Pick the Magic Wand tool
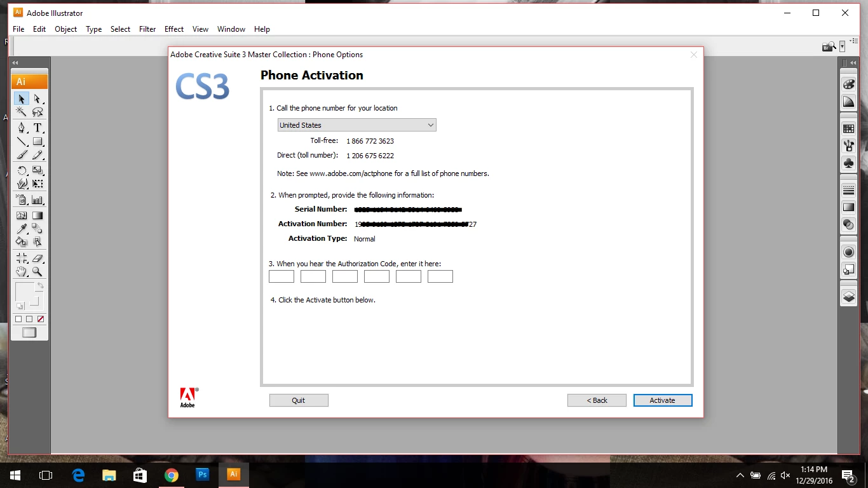The width and height of the screenshot is (868, 488). pos(22,112)
